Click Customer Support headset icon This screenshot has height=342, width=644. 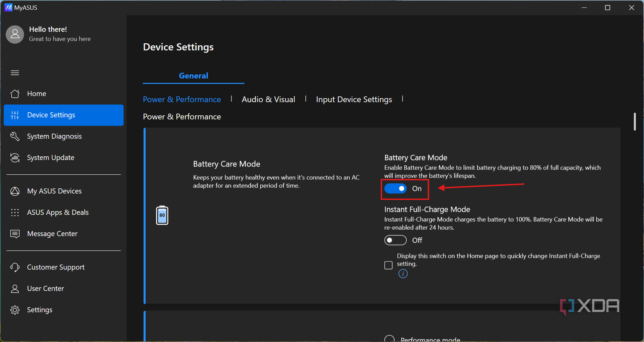click(x=15, y=267)
